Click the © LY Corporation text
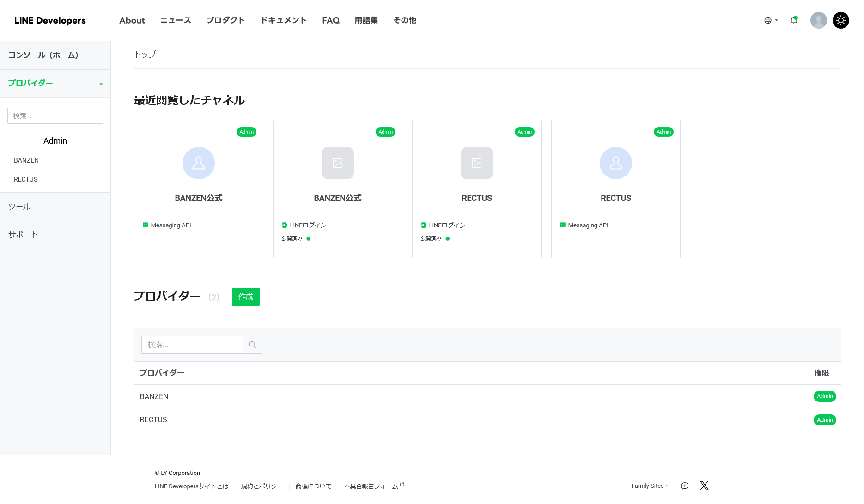 coord(177,473)
